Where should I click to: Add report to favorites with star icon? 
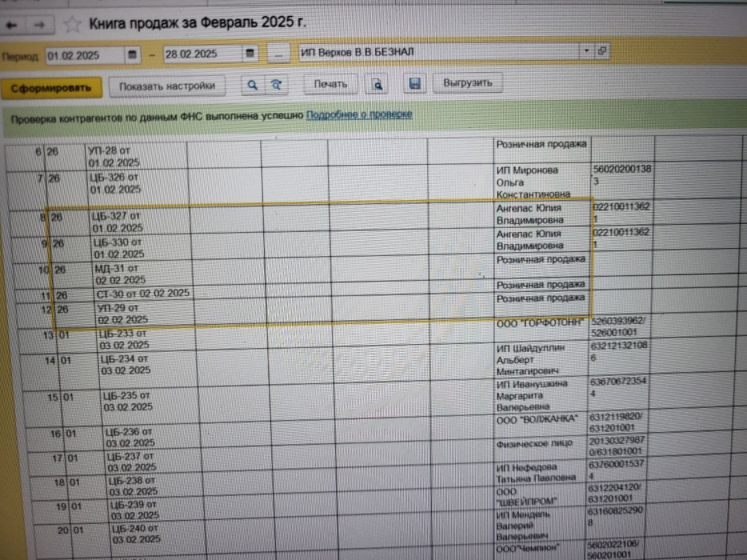[x=72, y=24]
